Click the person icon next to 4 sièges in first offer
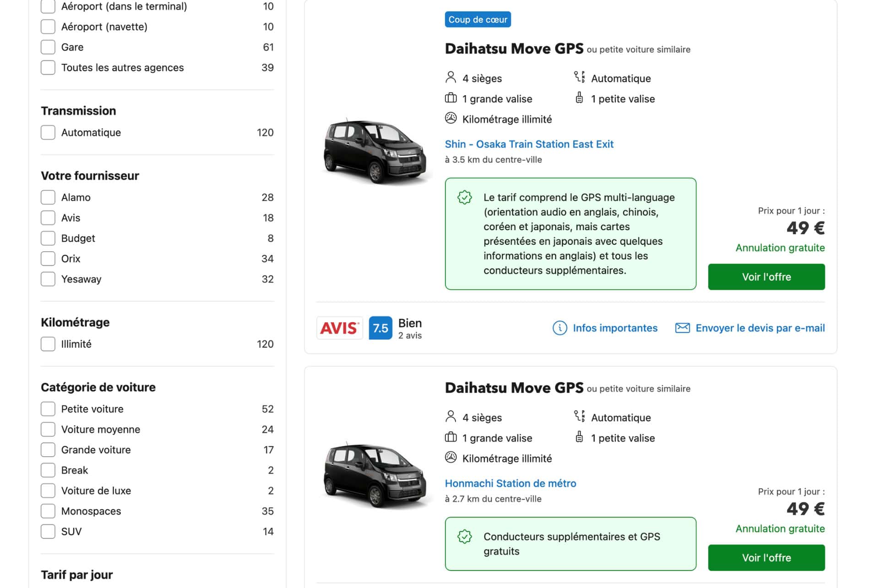 [450, 78]
